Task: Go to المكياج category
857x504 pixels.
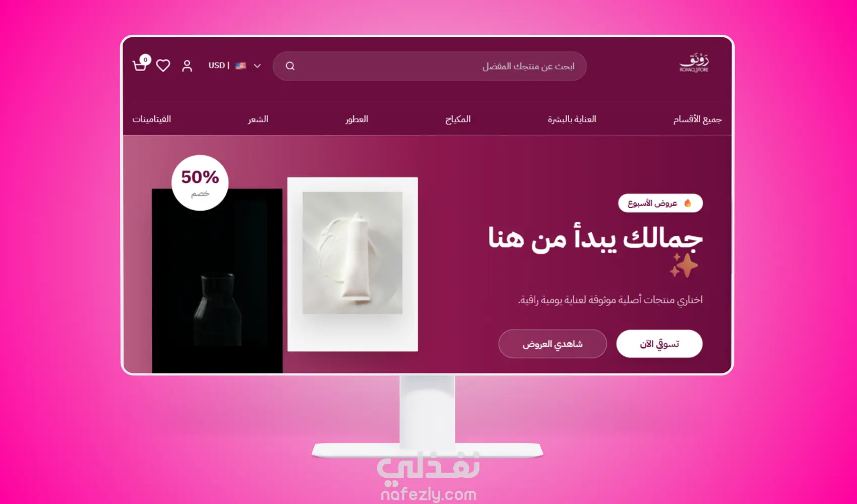Action: tap(458, 119)
